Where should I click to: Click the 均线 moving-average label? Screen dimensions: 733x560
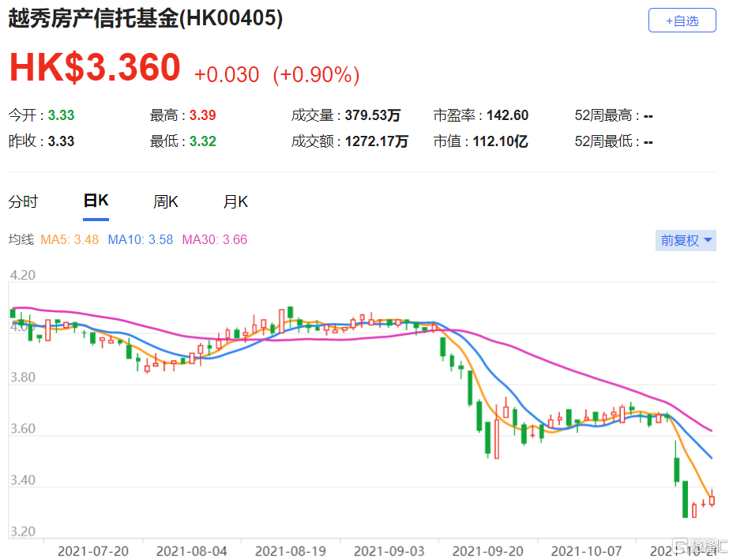[21, 240]
